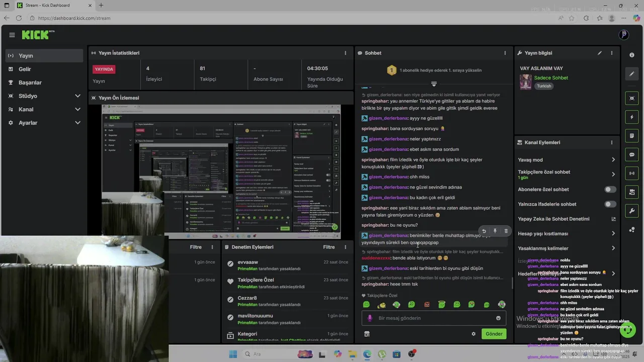The image size is (644, 362).
Task: Click the top gifter leaderboard banner
Action: point(434,70)
